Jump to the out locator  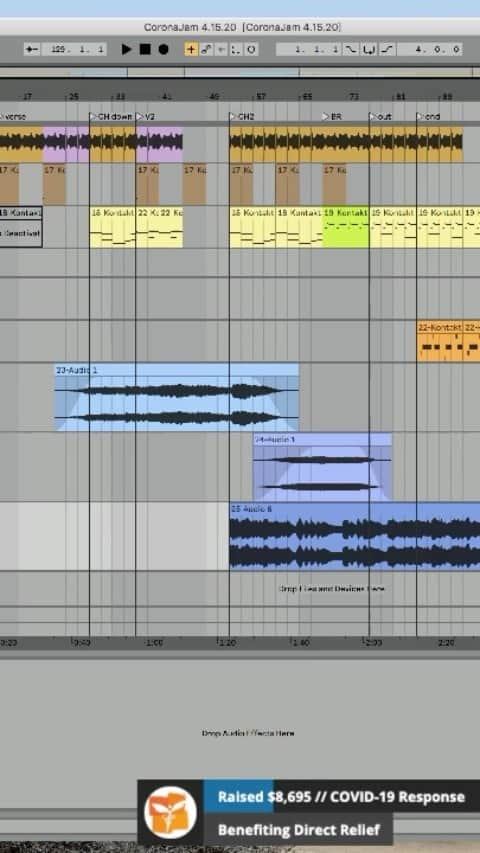[380, 116]
